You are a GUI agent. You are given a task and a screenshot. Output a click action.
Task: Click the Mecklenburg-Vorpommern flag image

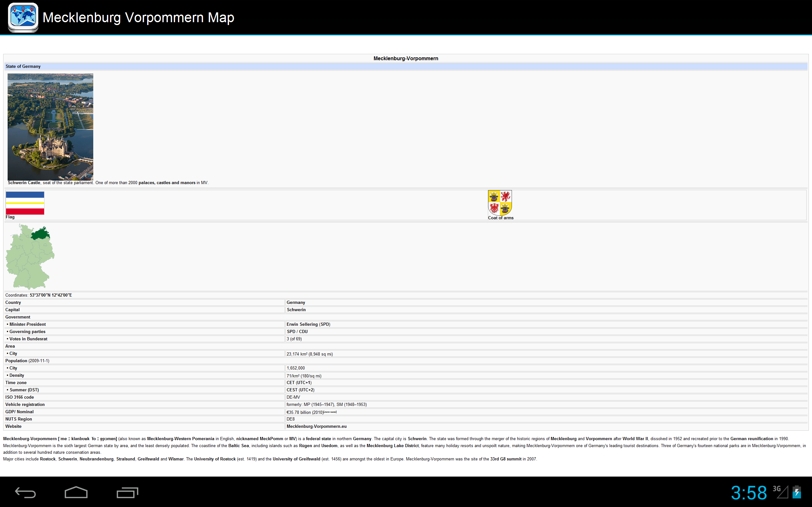pyautogui.click(x=25, y=203)
